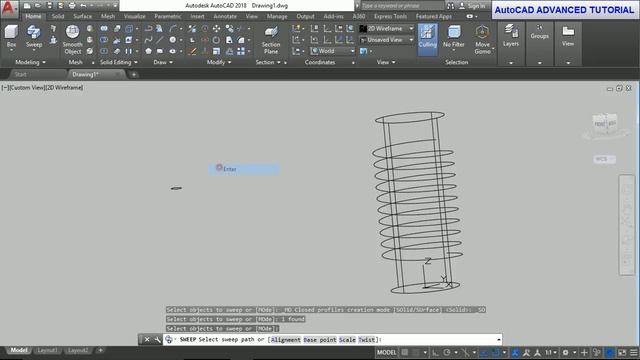Expand the Solid Editing panel

coord(119,62)
